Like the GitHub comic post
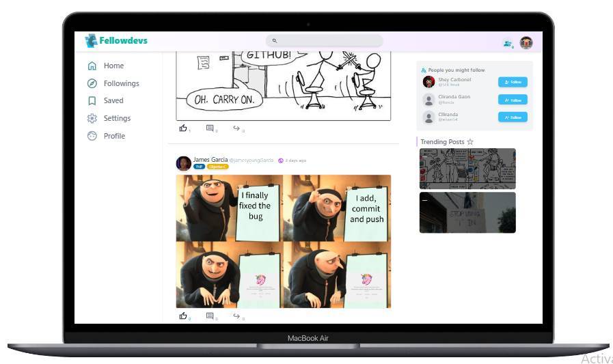 pos(183,128)
